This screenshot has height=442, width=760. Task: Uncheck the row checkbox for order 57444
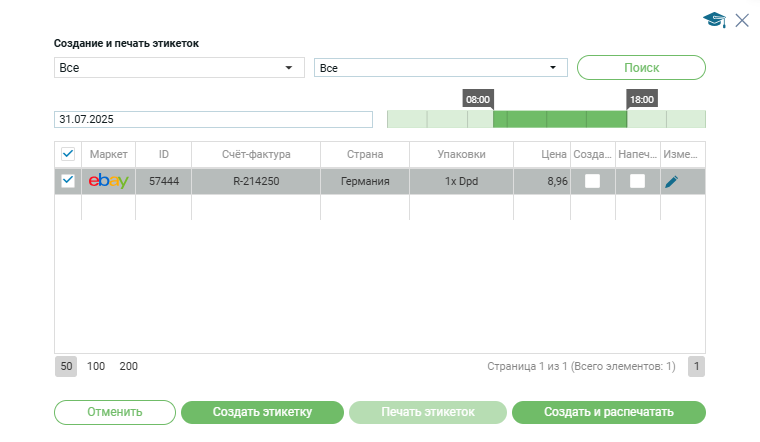pyautogui.click(x=68, y=181)
